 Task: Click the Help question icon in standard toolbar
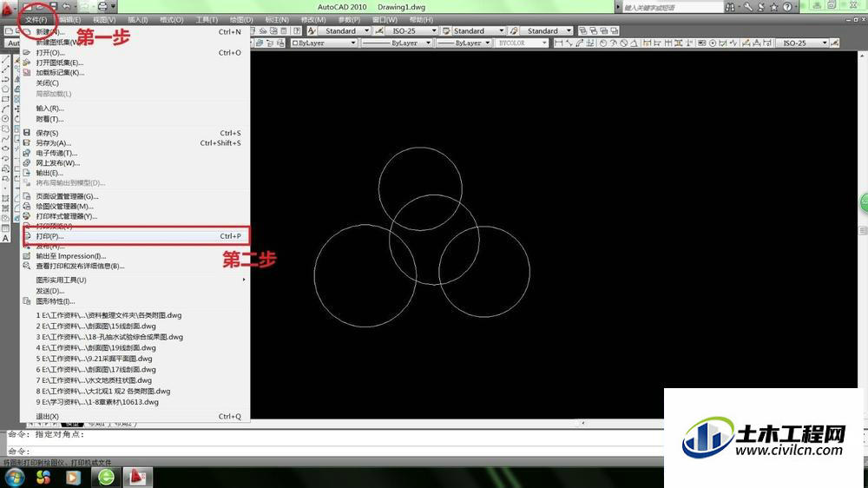(x=297, y=31)
